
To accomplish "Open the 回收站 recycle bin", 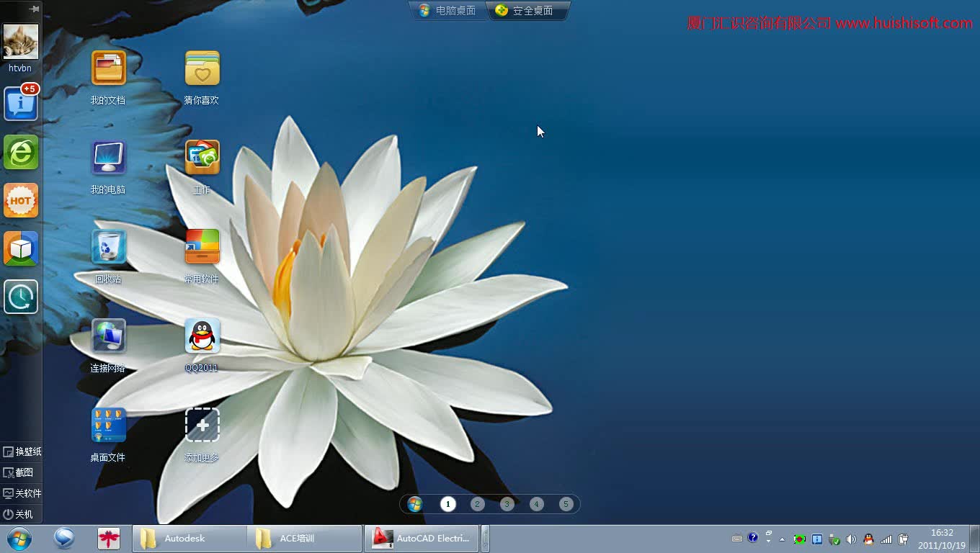I will [109, 247].
